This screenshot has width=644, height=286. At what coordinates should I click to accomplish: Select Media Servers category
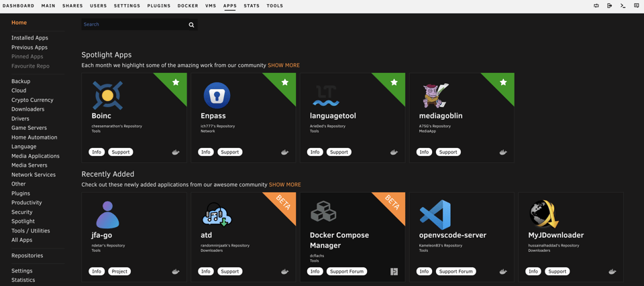click(29, 165)
